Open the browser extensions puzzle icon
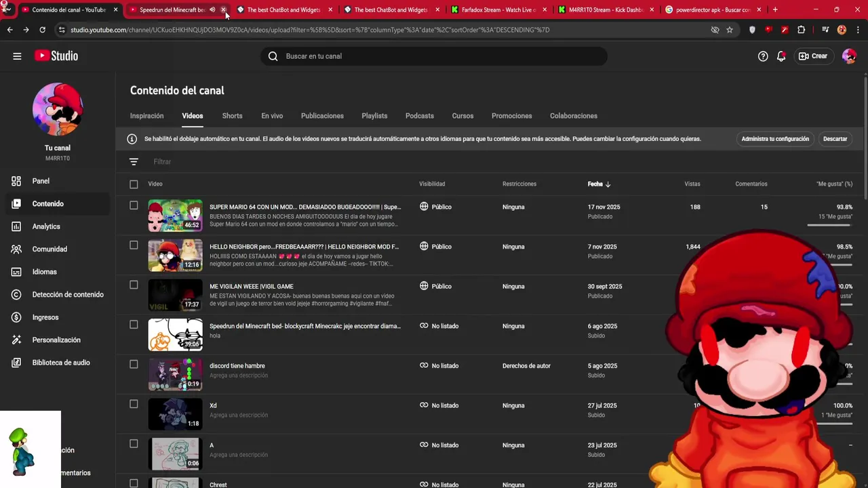Viewport: 868px width, 488px height. point(802,30)
